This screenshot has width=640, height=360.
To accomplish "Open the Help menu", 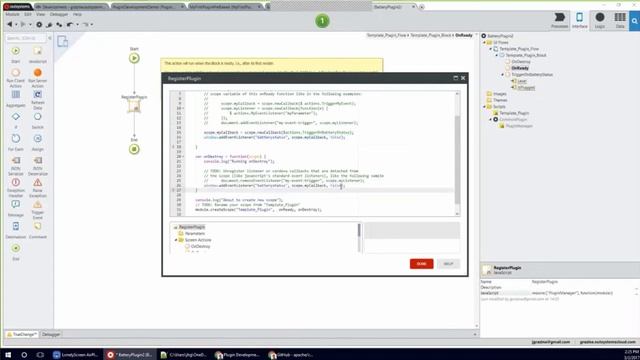I will (77, 14).
